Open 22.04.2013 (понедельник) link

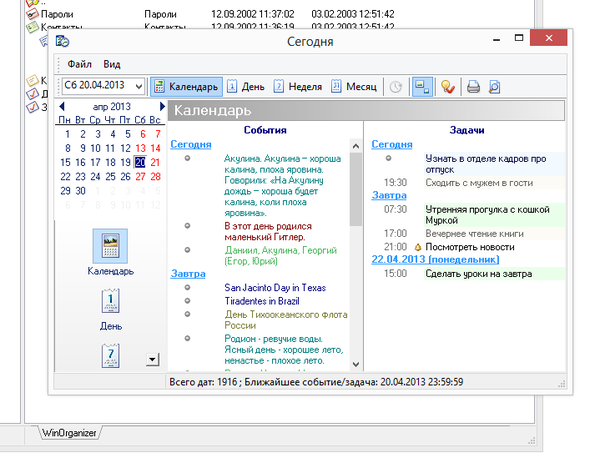[x=435, y=259]
